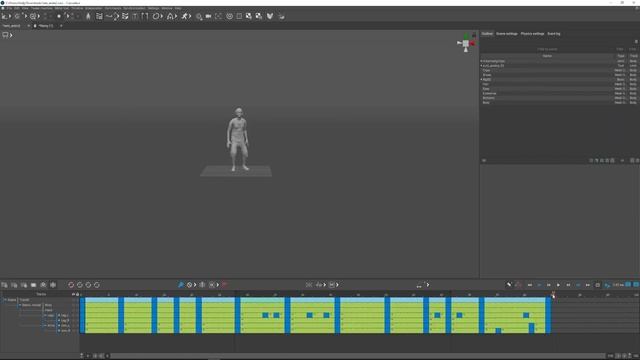Click the first copy icon in timeline toolbar
The height and width of the screenshot is (360, 640).
4,284
